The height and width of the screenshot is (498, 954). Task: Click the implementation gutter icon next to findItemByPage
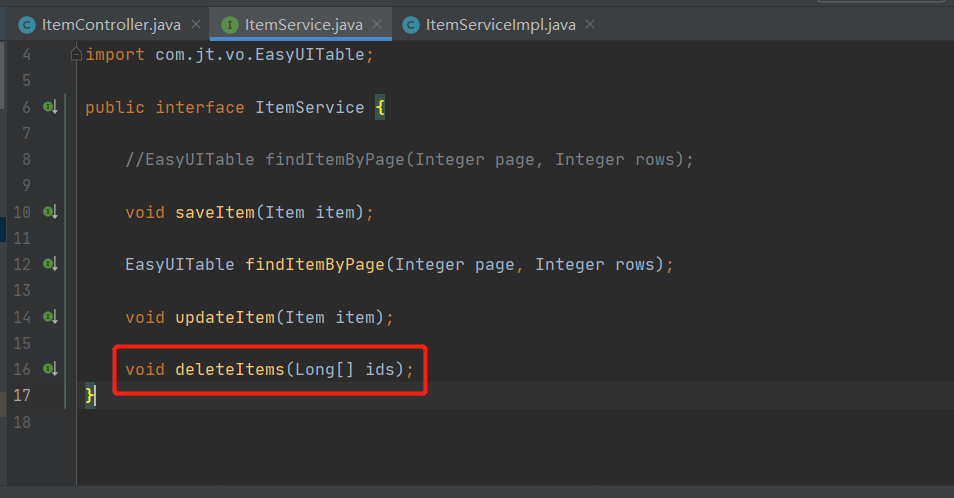point(50,264)
